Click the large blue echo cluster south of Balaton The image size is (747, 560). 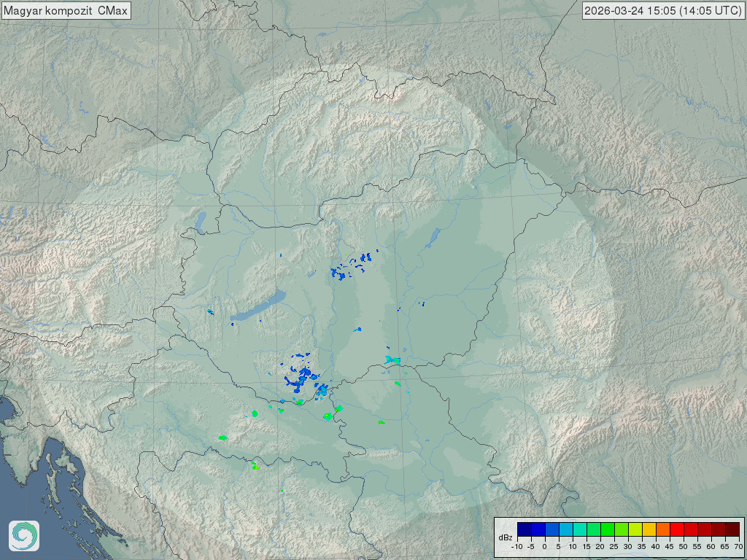tap(301, 376)
